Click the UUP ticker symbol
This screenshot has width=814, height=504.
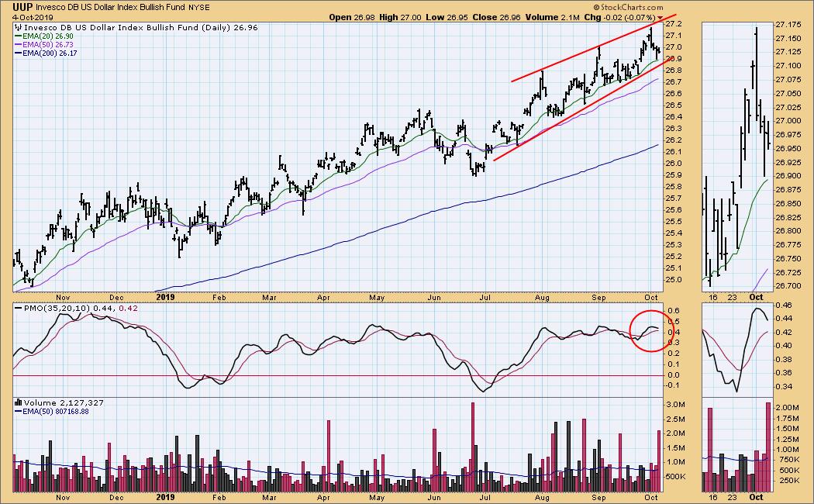22,7
